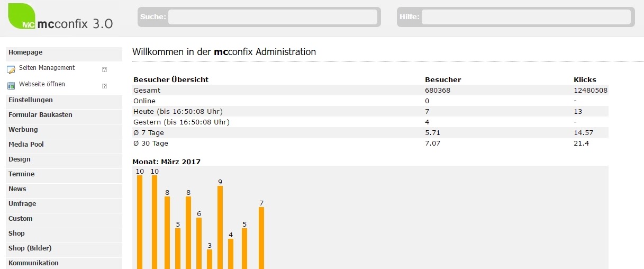Open the Seiten Management link
644x269 pixels.
pyautogui.click(x=47, y=68)
